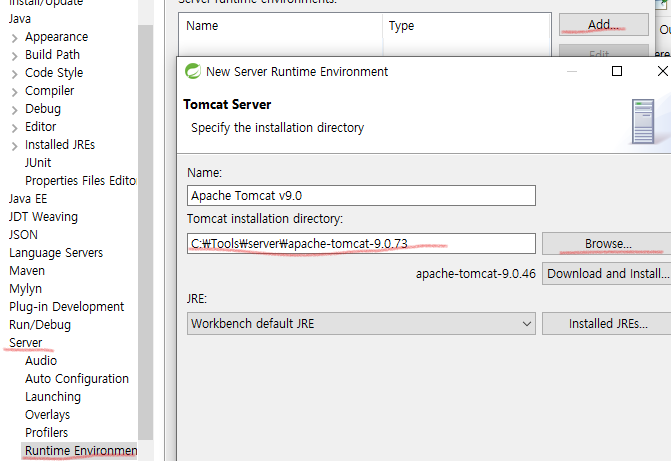Image resolution: width=671 pixels, height=462 pixels.
Task: Expand the Editor tree node
Action: click(x=15, y=128)
